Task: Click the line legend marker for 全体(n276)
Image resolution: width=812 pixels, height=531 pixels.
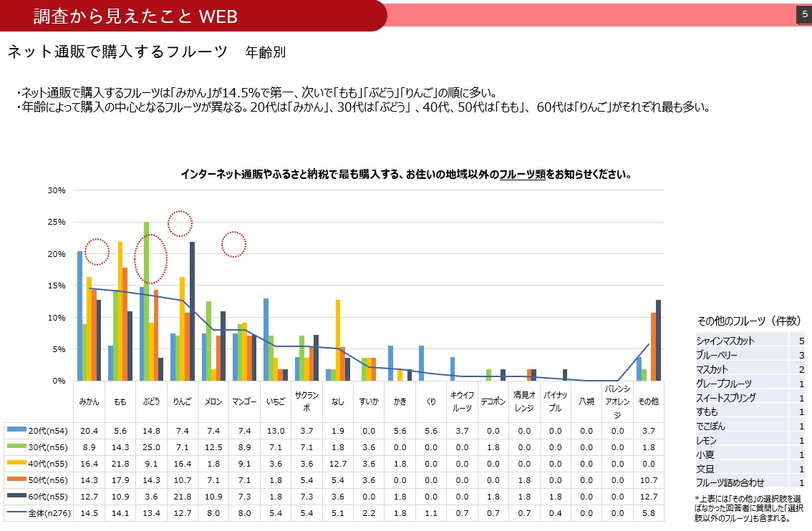Action: (x=16, y=513)
